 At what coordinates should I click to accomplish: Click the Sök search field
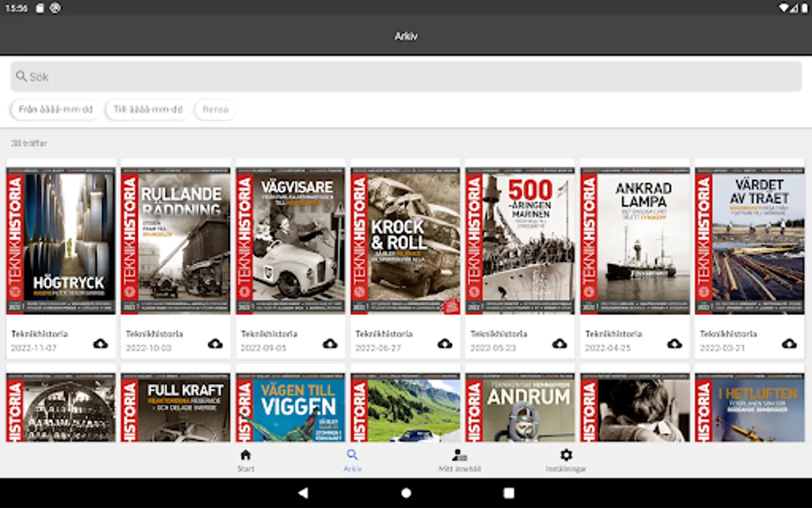coord(406,76)
